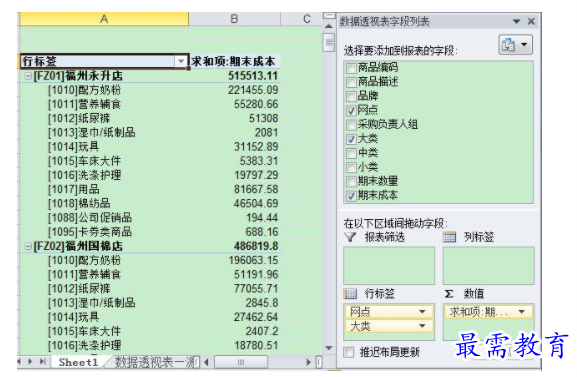This screenshot has width=577, height=377.
Task: Select the [1017]用品 row
Action: 74,190
